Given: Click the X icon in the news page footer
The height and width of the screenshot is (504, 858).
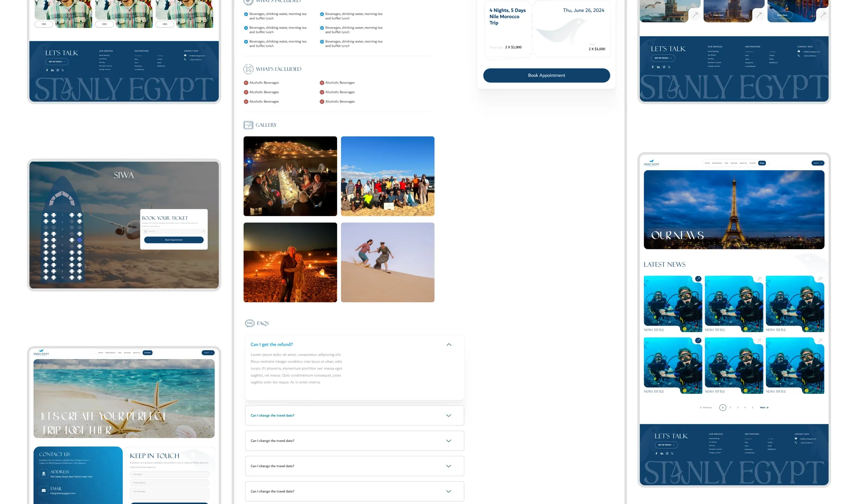Looking at the screenshot, I should click(x=672, y=454).
